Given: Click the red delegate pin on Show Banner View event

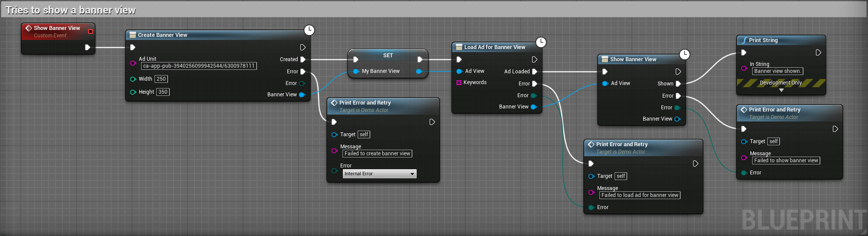Looking at the screenshot, I should 90,31.
